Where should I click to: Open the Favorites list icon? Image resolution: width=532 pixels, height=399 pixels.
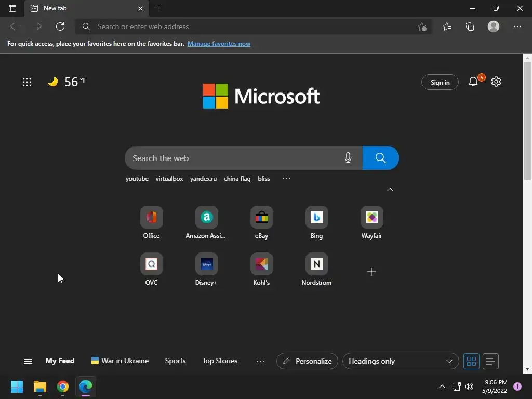[447, 26]
